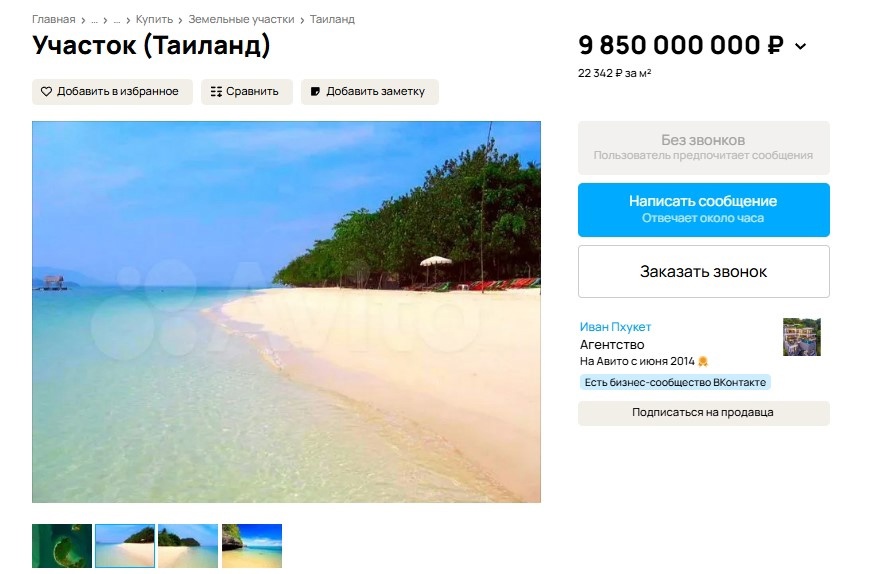Expand the first collapsed breadcrumb ellipsis
The height and width of the screenshot is (574, 880).
tap(94, 19)
